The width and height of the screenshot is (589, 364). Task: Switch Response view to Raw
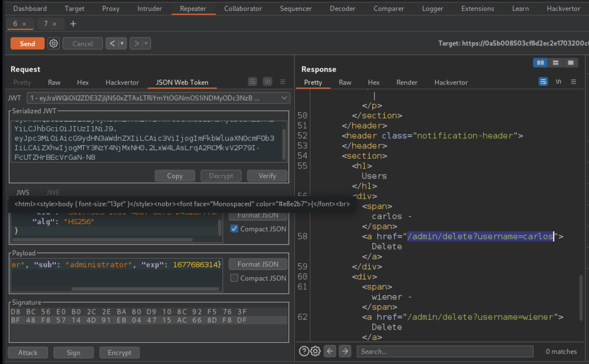coord(345,82)
